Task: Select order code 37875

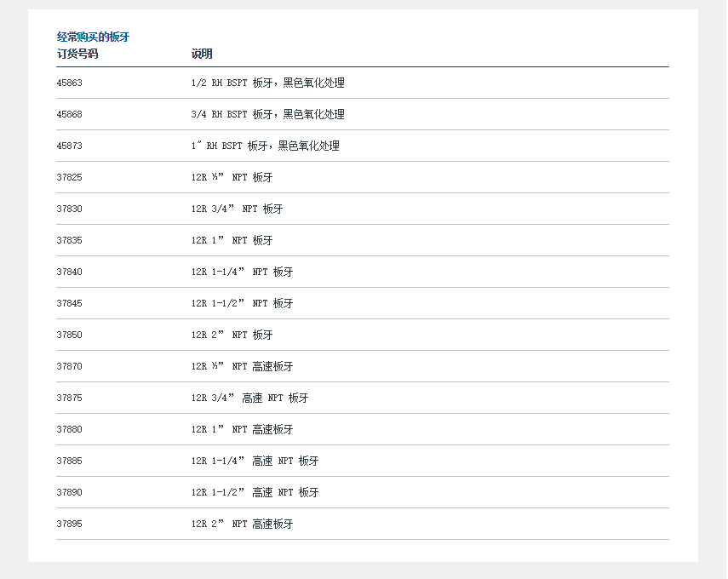Action: coord(70,398)
